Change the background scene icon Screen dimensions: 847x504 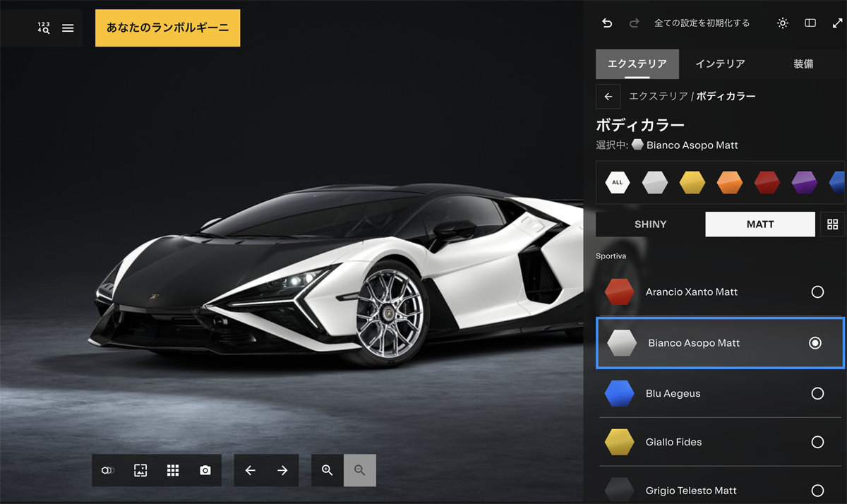pos(140,470)
